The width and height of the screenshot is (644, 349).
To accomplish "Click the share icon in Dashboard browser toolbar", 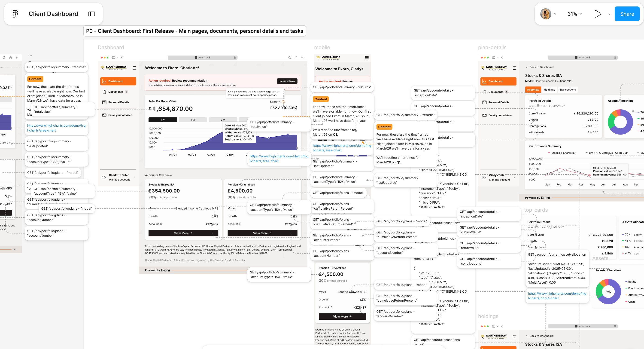I will 296,58.
